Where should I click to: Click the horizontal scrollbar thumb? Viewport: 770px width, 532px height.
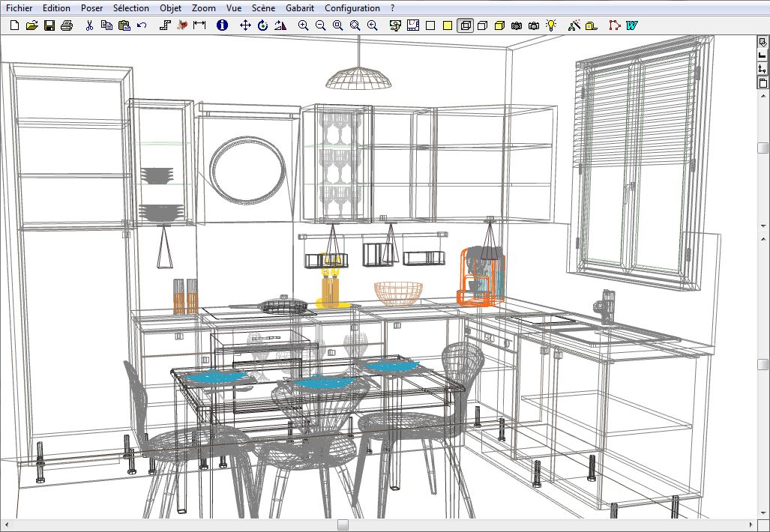point(342,525)
